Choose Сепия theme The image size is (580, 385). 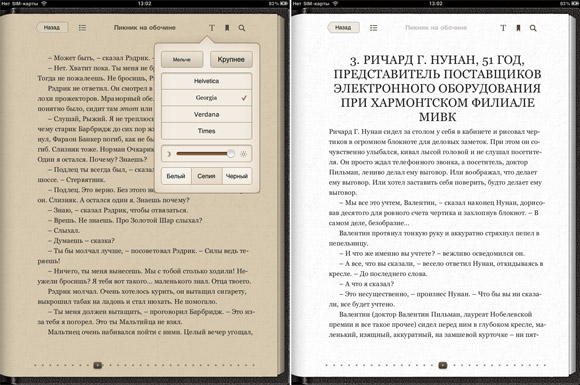(x=206, y=176)
